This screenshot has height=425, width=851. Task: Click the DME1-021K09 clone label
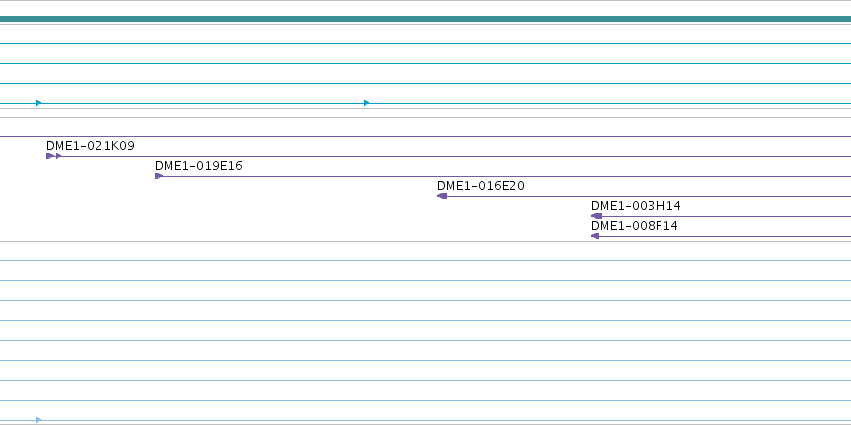[x=90, y=146]
